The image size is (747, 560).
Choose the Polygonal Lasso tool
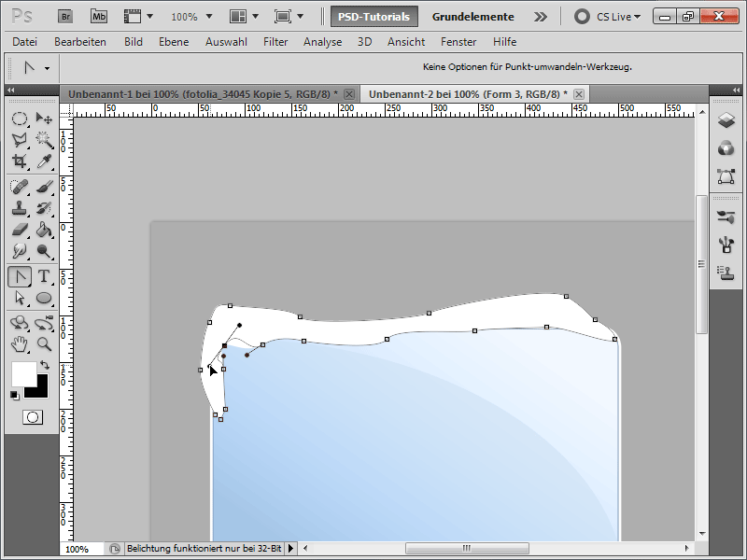coord(20,139)
